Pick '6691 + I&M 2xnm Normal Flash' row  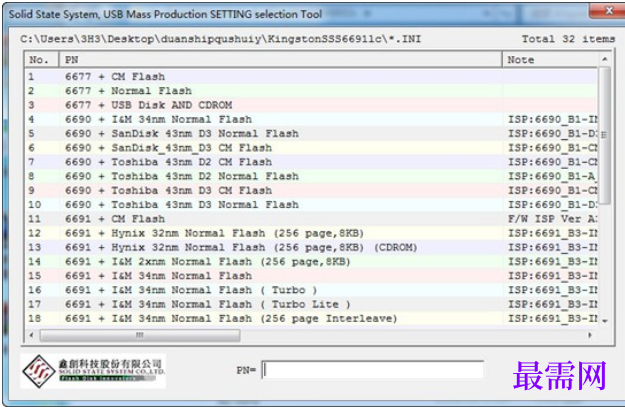311,262
